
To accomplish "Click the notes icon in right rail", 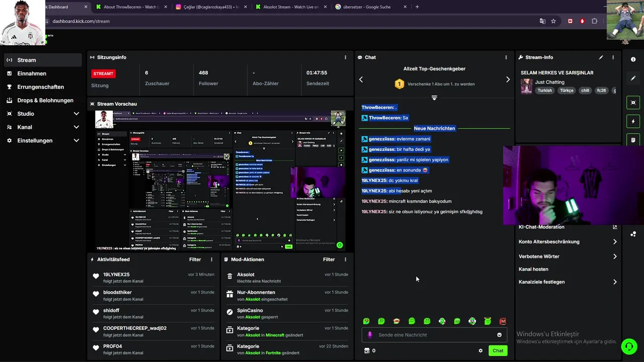I will (x=633, y=140).
